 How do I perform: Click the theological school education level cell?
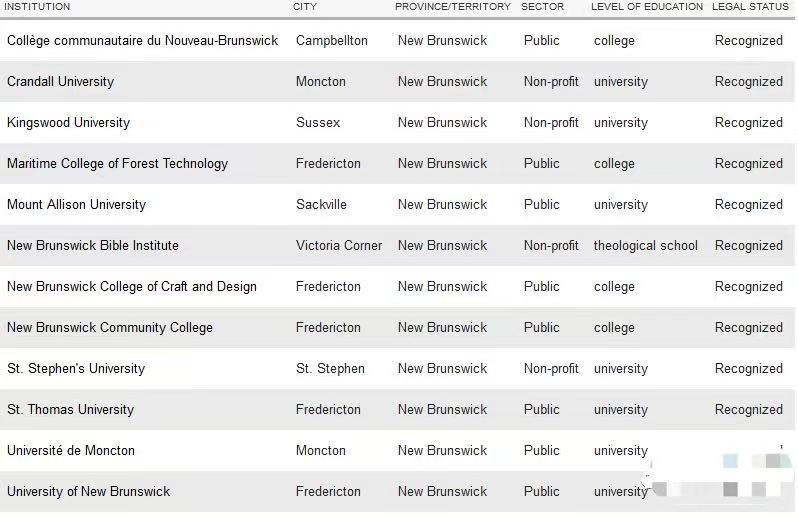point(645,245)
